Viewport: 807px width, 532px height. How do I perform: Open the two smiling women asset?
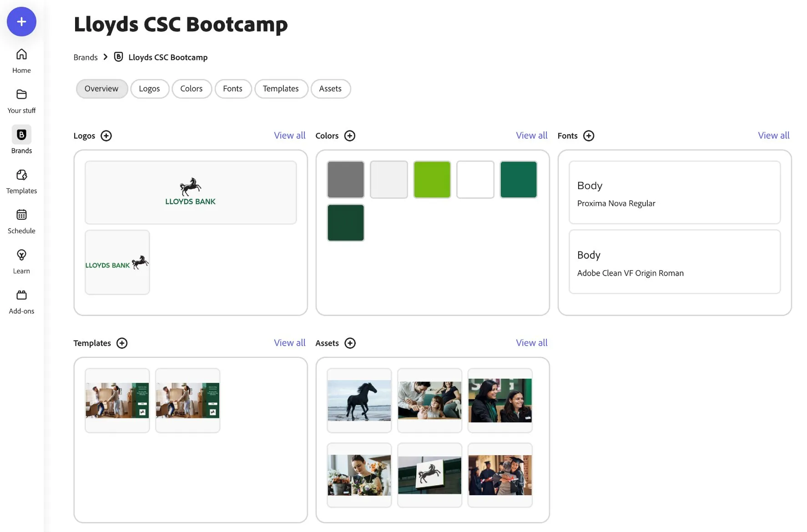pyautogui.click(x=500, y=401)
